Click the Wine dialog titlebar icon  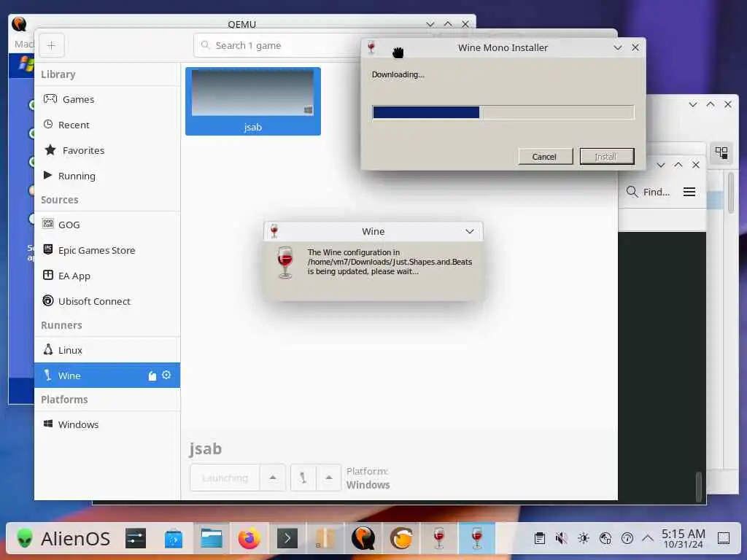tap(274, 231)
